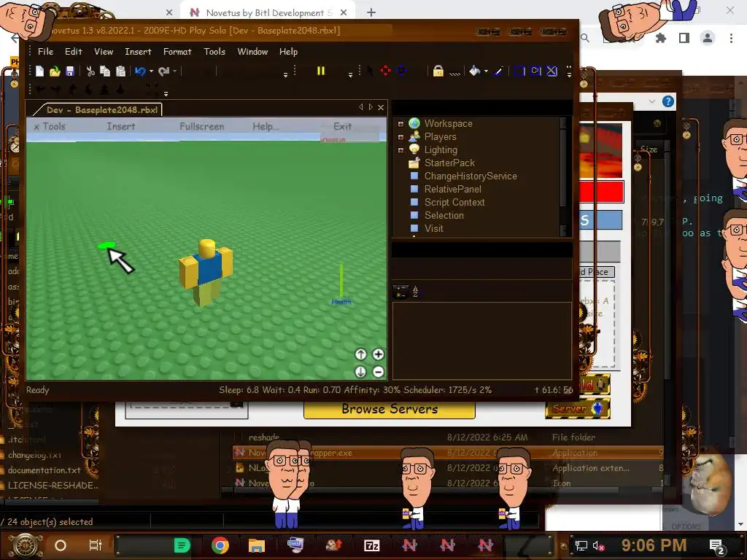The height and width of the screenshot is (560, 747).
Task: Open the browser profile avatar icon
Action: click(x=708, y=38)
